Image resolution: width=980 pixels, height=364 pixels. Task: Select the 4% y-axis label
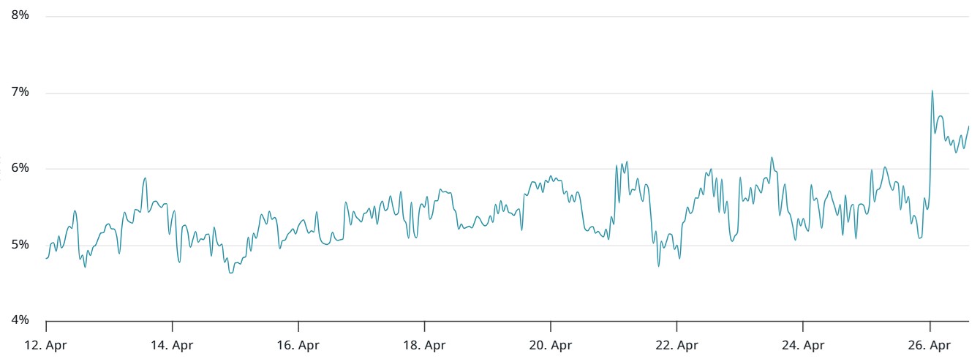(x=20, y=320)
